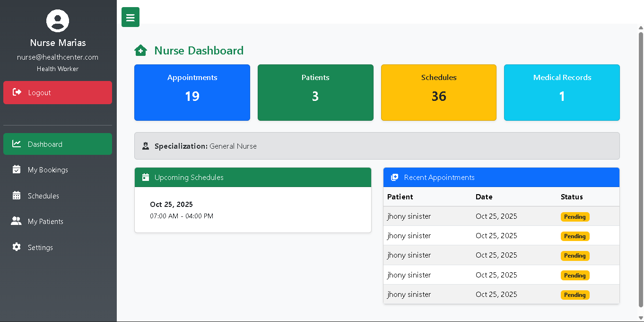Open the Medical Records card

(562, 92)
